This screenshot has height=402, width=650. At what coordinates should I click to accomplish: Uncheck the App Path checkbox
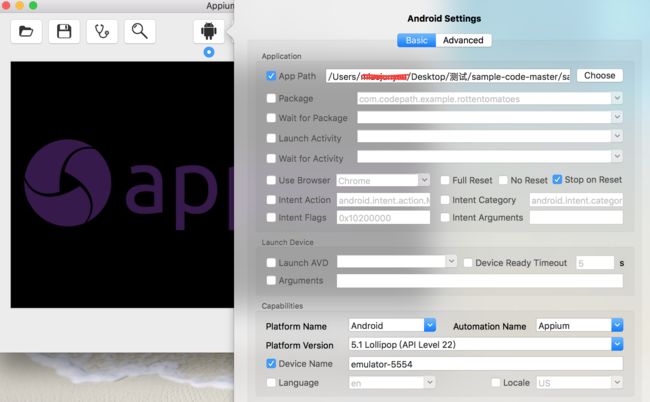(x=271, y=76)
